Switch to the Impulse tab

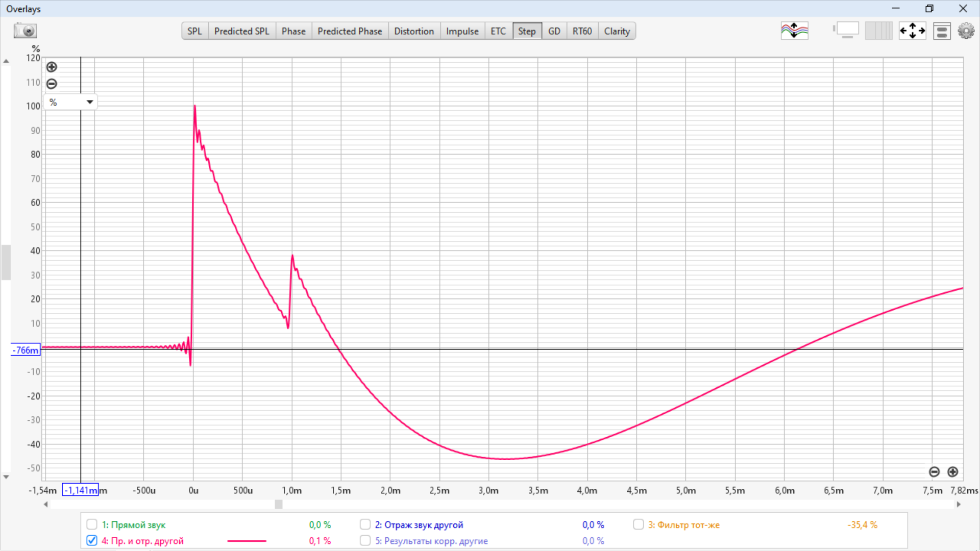point(462,31)
